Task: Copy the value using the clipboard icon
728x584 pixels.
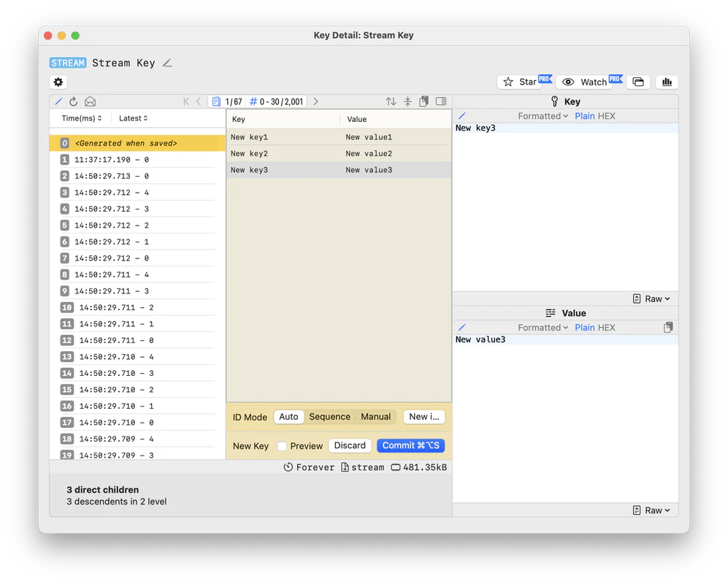Action: 668,328
